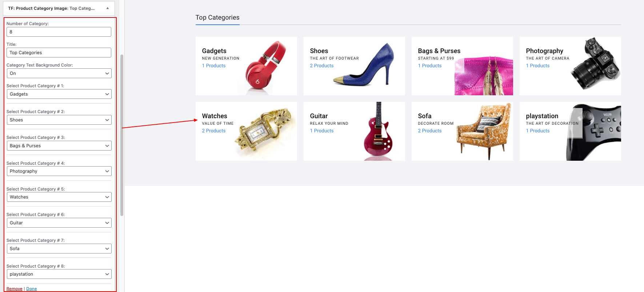
Task: Open the Shoes category dropdown
Action: (x=59, y=120)
